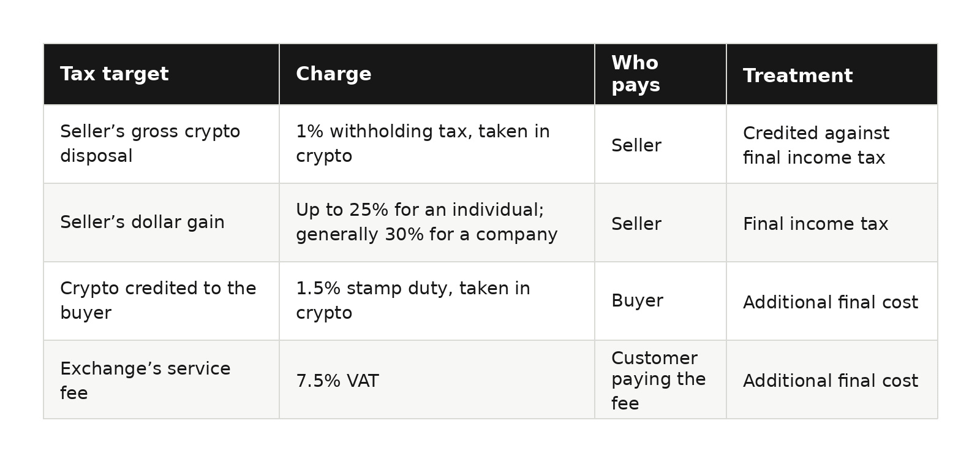
Task: Click the 7.5% VAT cell
Action: (x=437, y=379)
